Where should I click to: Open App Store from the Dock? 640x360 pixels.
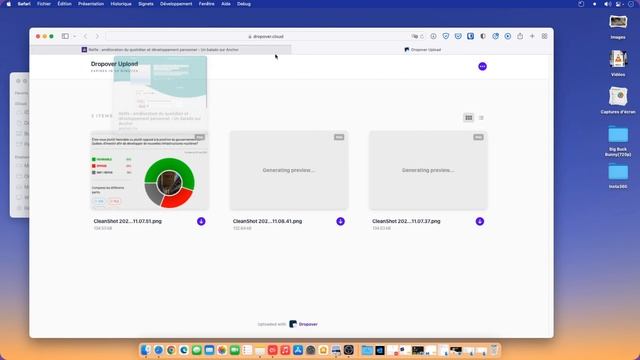click(298, 350)
